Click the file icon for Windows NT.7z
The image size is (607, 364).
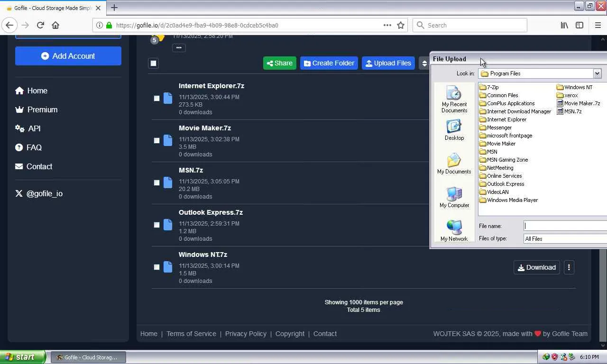coord(168,267)
